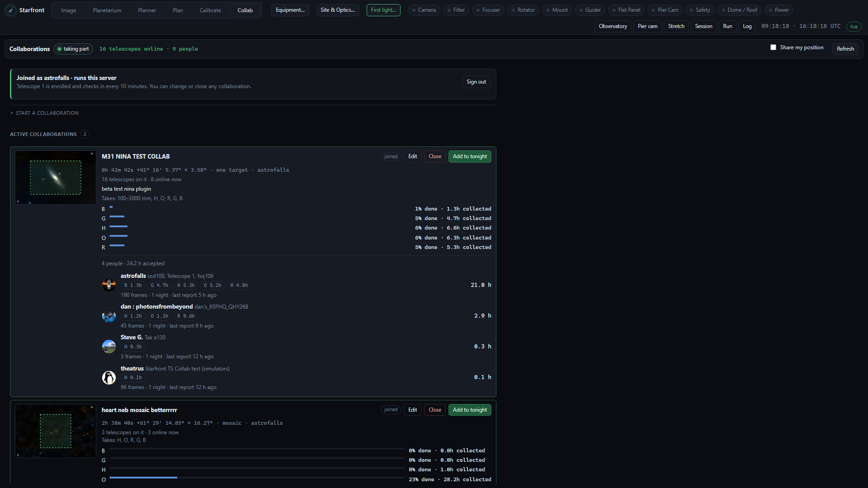Expand Start a Collaboration section
Screen dimensions: 868x488
[x=44, y=113]
